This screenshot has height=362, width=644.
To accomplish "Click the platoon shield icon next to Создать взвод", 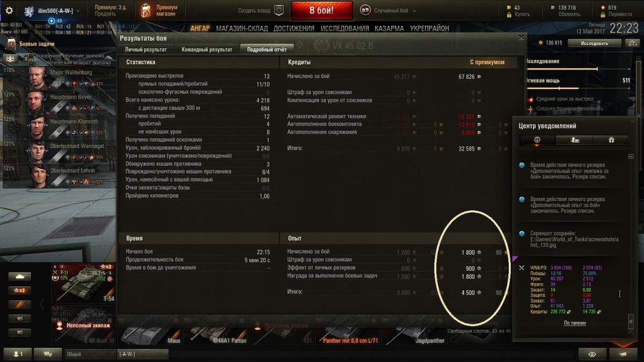I will coord(279,10).
